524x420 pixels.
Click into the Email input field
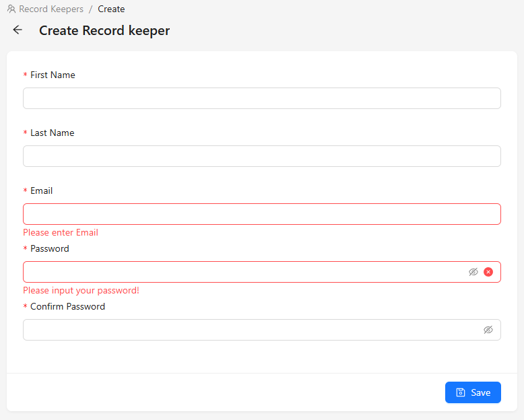point(262,214)
